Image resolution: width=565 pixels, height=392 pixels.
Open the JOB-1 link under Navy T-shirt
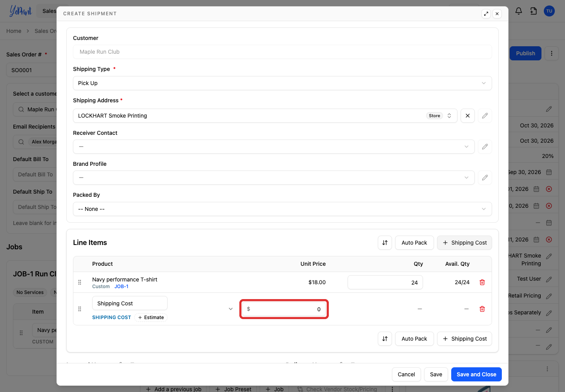click(122, 287)
